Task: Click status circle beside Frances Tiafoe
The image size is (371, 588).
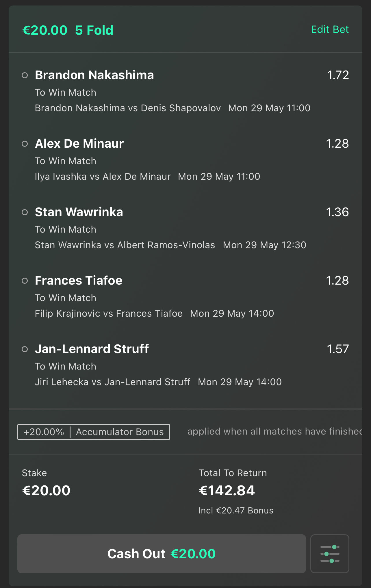Action: [x=25, y=281]
